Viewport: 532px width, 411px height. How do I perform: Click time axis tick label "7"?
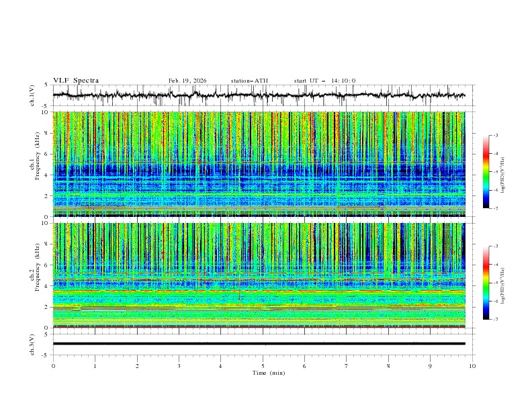347,366
